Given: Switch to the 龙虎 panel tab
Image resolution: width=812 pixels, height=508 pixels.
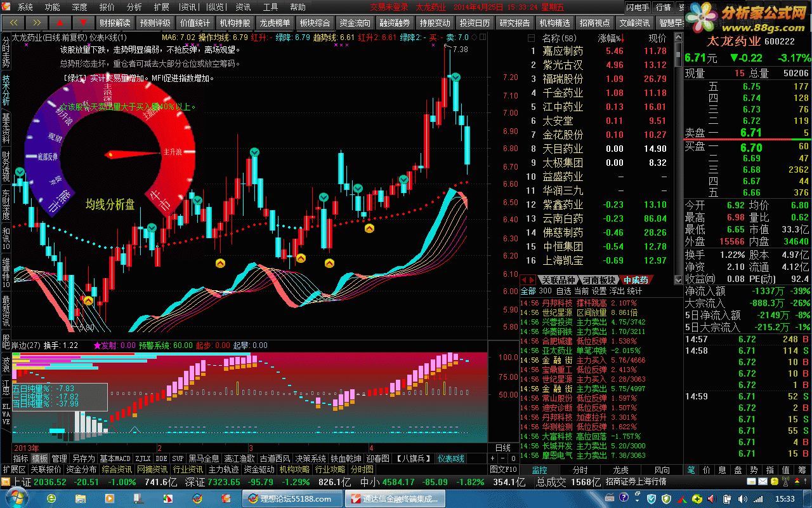Looking at the screenshot, I should point(620,470).
